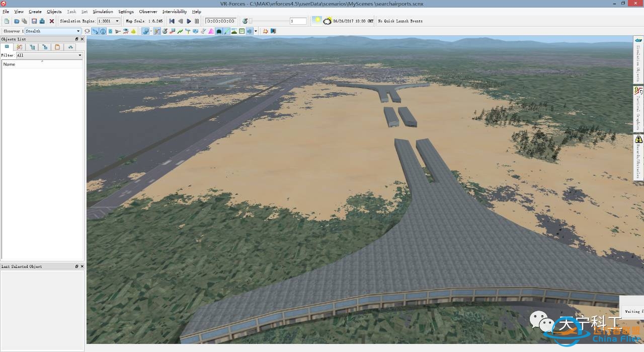644x352 pixels.
Task: Open the Simulation menu
Action: (x=103, y=12)
